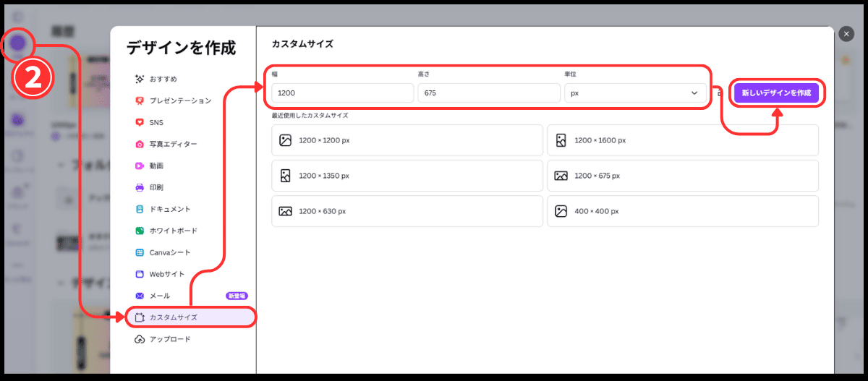Click the アップロード cloud icon
The image size is (868, 381).
(x=140, y=339)
